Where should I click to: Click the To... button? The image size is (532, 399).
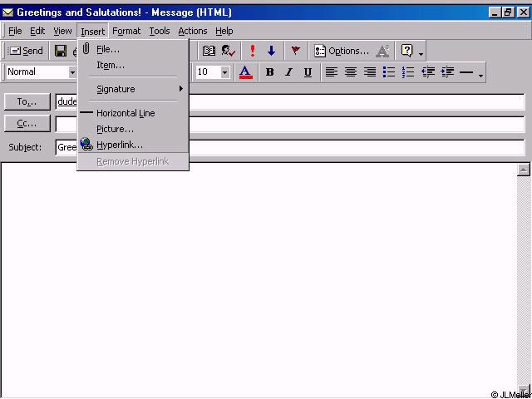[27, 101]
